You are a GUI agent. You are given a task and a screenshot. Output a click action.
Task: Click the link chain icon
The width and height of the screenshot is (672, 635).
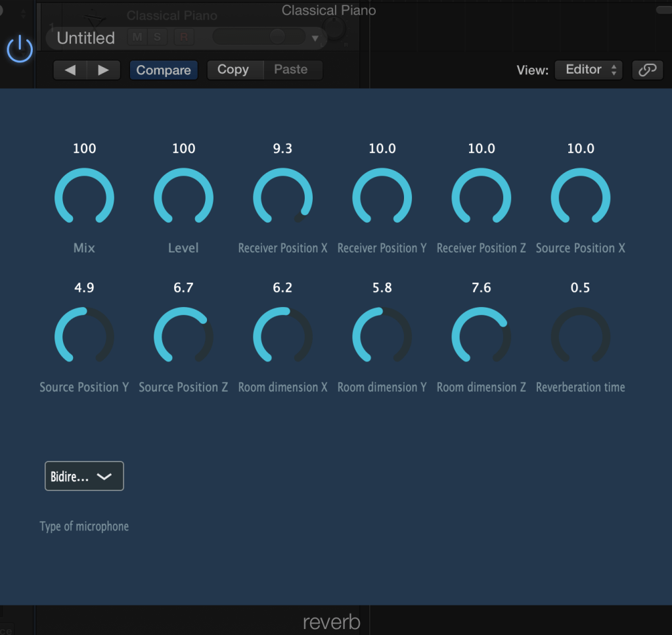[647, 70]
